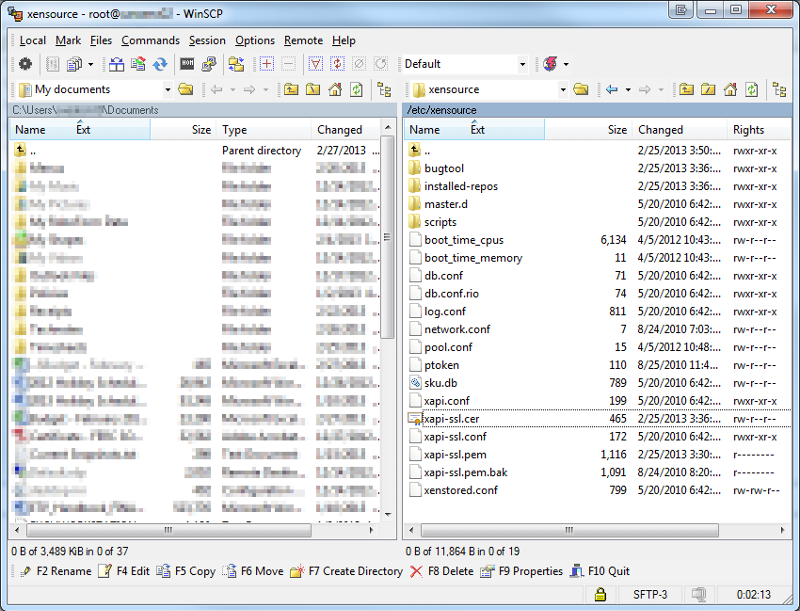
Task: Click the parent directory folder icon
Action: (290, 90)
